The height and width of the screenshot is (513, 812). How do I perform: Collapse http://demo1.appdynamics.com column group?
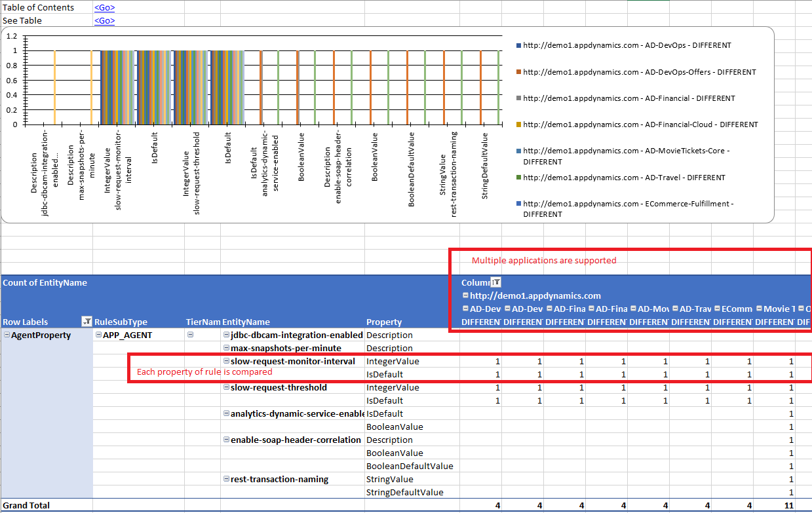pyautogui.click(x=465, y=295)
